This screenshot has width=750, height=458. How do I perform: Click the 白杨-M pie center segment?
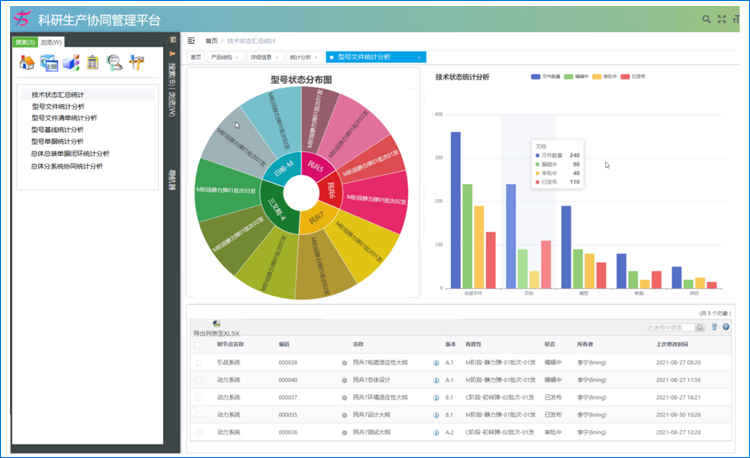[282, 169]
